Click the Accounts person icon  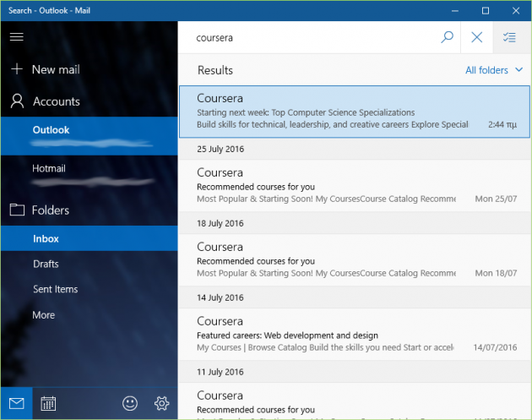coord(17,101)
